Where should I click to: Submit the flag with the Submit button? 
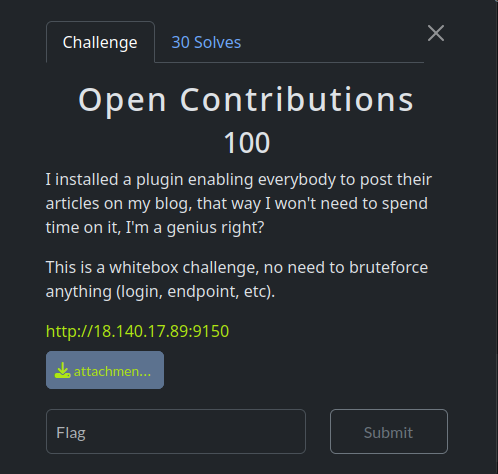click(389, 432)
